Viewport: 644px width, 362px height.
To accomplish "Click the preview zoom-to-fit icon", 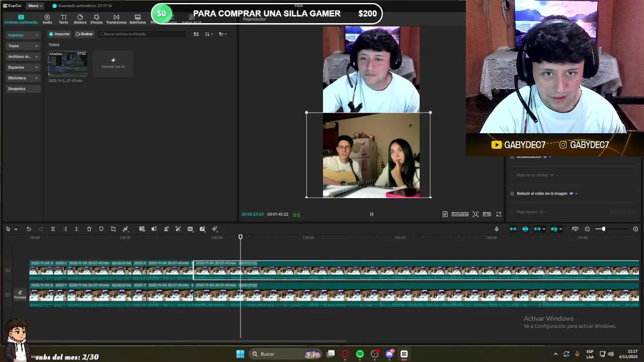I will point(475,214).
